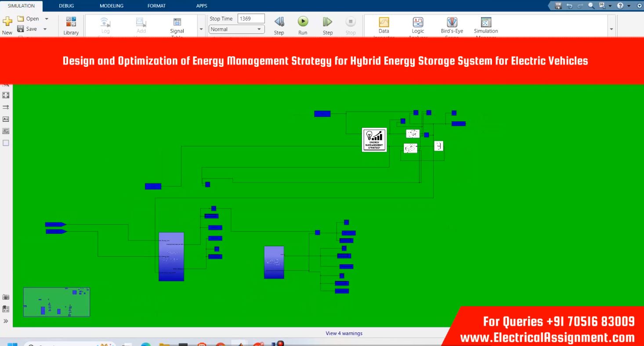Expand the Save dropdown arrow
Viewport: 644px width, 346px height.
(45, 29)
